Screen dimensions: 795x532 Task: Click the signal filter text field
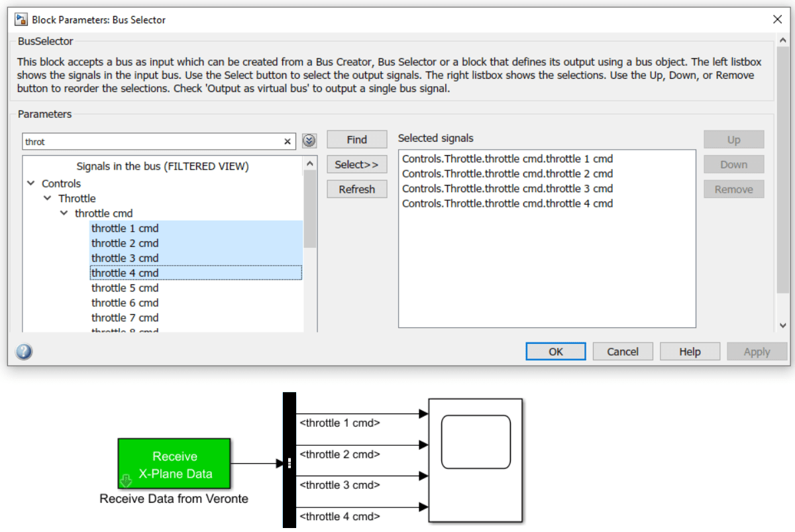152,141
